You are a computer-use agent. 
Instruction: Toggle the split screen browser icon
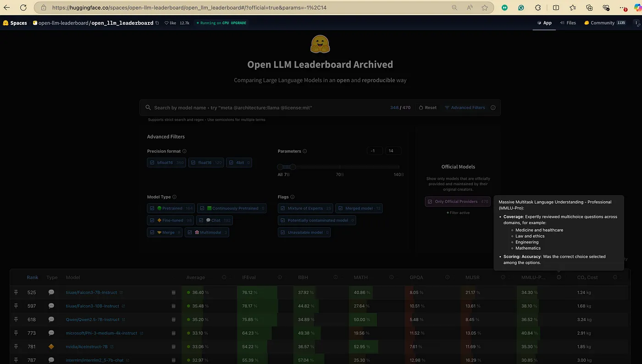[x=556, y=8]
